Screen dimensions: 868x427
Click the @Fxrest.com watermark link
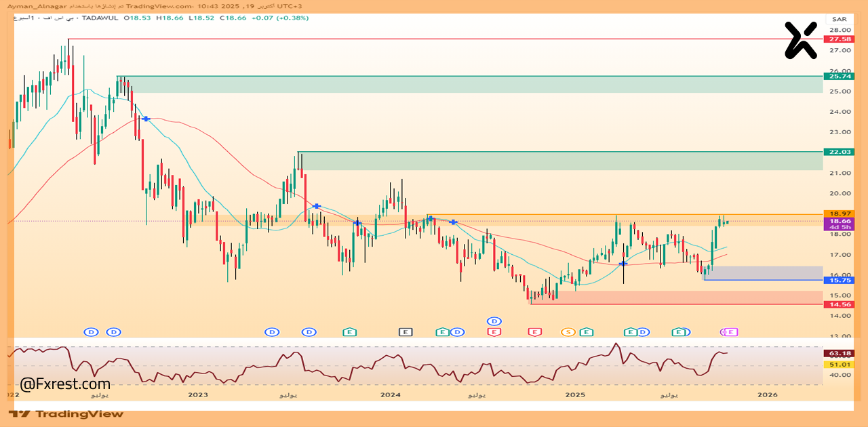[65, 384]
